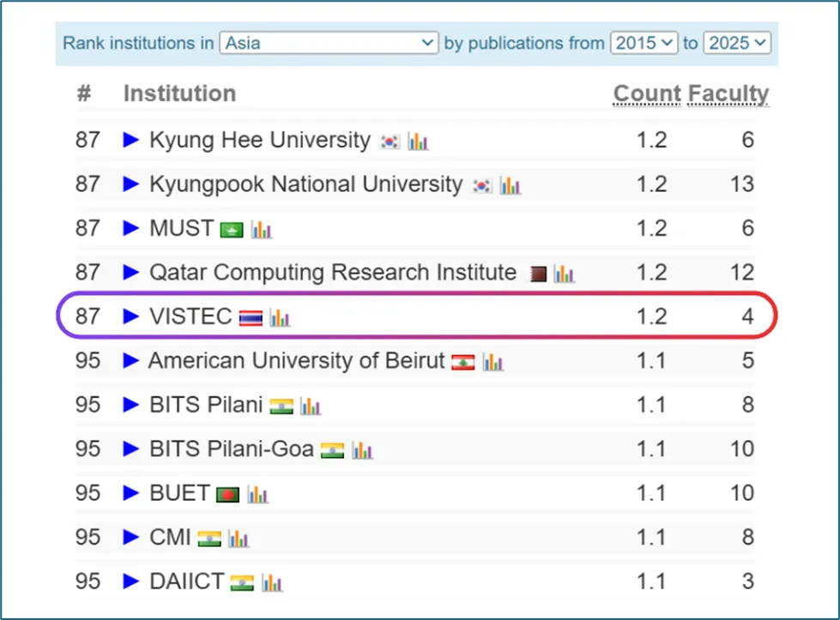Click the BITS Pilani-Goa name

(x=232, y=449)
